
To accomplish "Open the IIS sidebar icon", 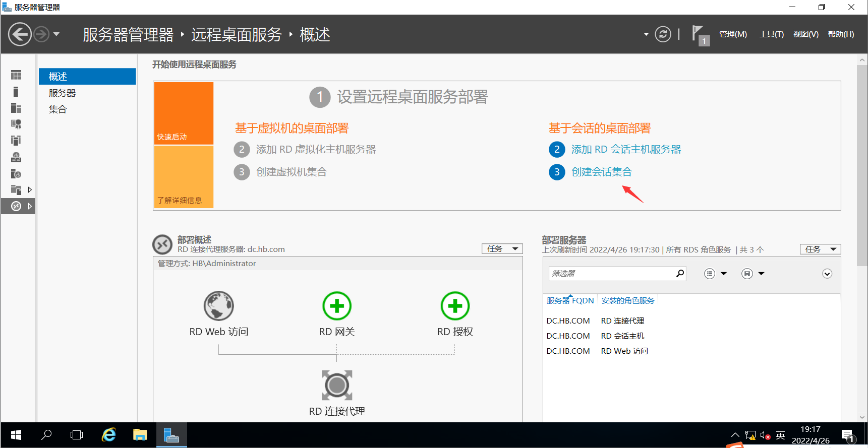I will click(16, 174).
